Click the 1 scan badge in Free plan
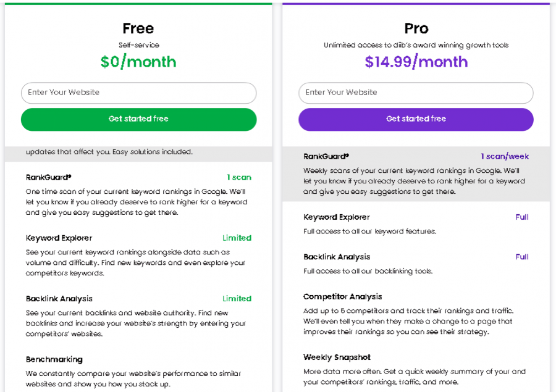Image resolution: width=556 pixels, height=392 pixels. [x=239, y=177]
